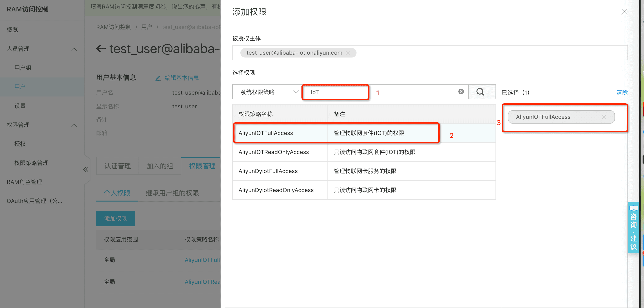Remove test_user principal tag
Screen dimensions: 644x308
coord(347,53)
